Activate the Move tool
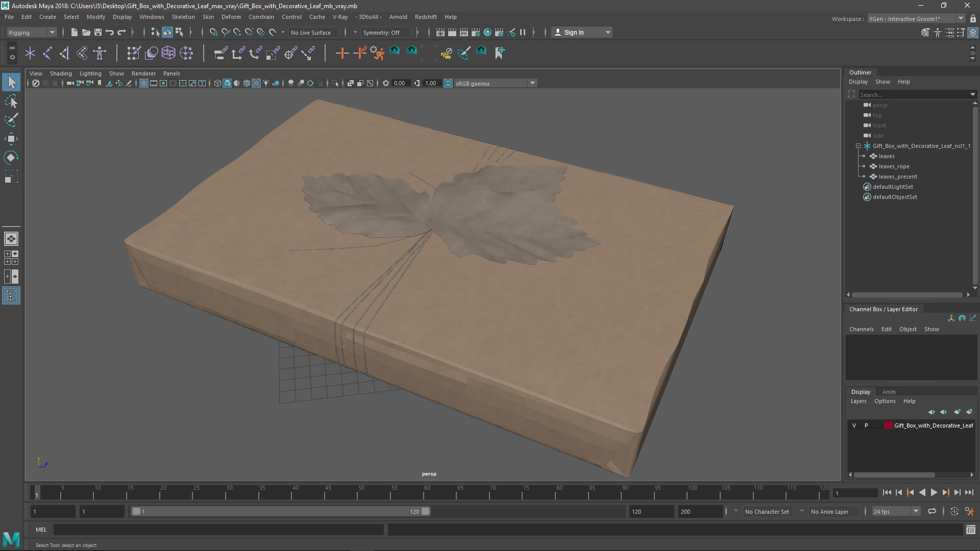Screen dimensions: 980x551 (x=11, y=139)
